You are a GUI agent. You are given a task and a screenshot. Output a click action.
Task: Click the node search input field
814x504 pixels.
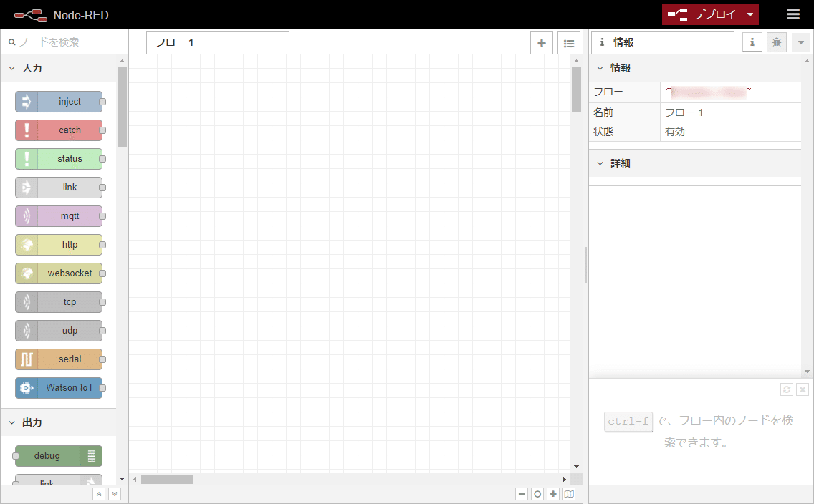click(x=61, y=42)
